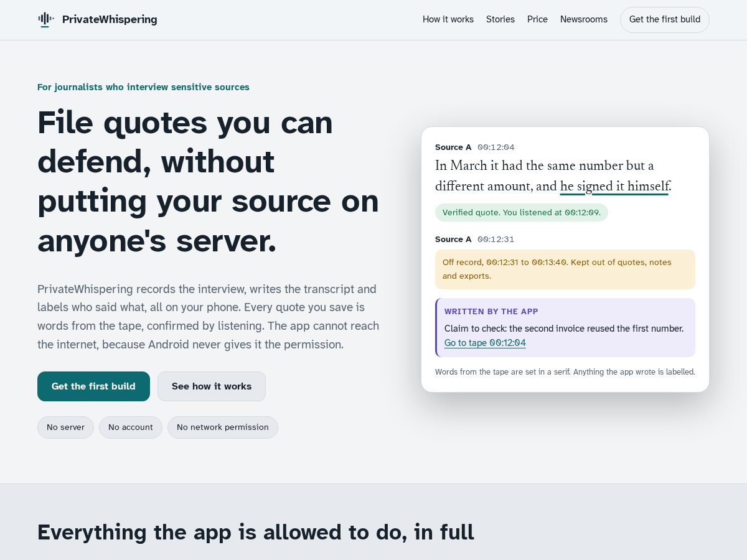Follow the Go to tape 00:12:04 link
This screenshot has width=747, height=560.
[x=485, y=343]
